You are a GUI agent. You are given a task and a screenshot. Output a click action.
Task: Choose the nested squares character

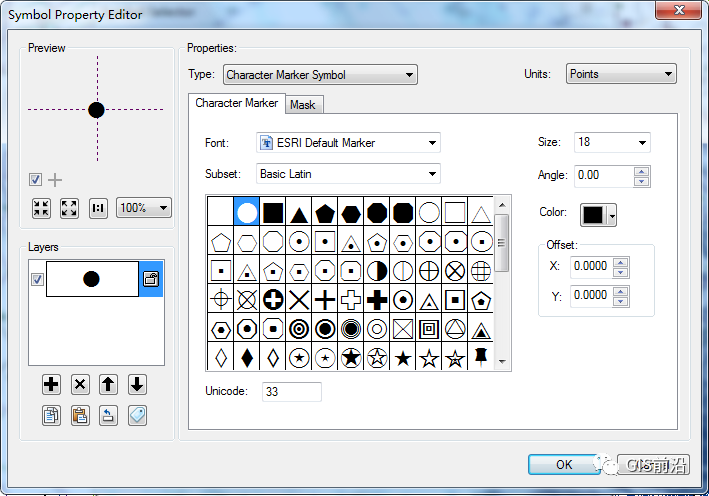(429, 329)
